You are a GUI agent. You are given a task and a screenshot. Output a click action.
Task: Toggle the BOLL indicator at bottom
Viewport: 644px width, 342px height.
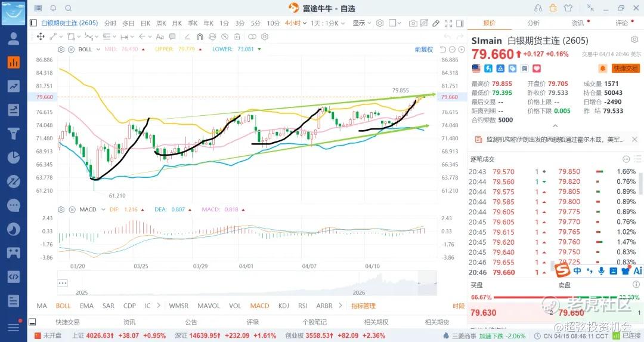click(x=63, y=306)
